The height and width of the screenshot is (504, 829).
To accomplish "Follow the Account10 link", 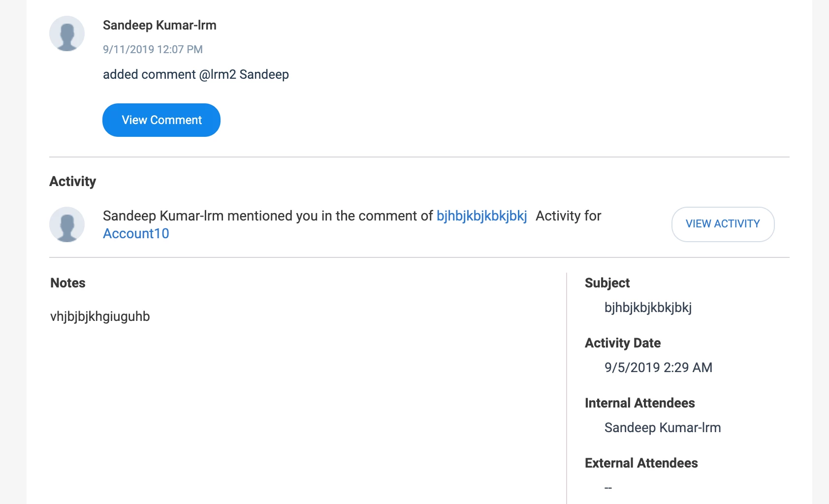I will (x=136, y=234).
